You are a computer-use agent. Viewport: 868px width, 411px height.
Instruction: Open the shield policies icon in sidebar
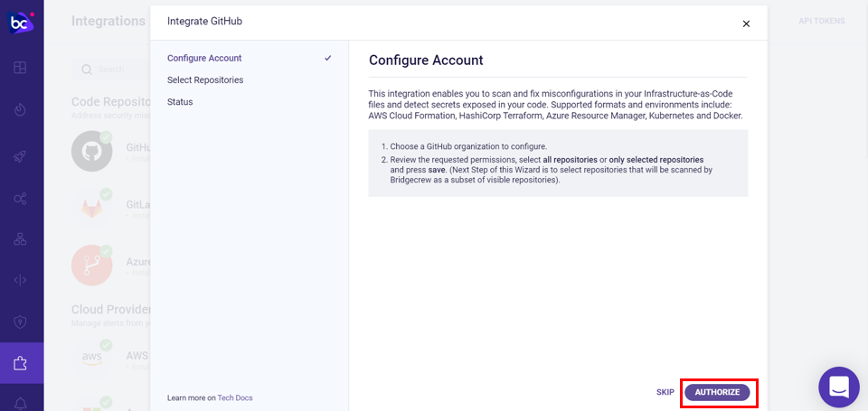(20, 322)
